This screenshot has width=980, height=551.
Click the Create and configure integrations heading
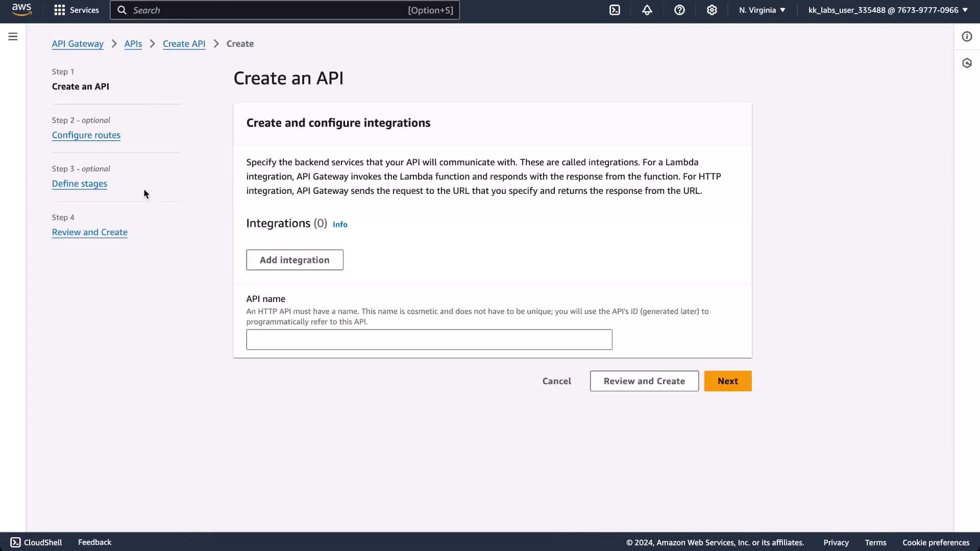tap(338, 123)
